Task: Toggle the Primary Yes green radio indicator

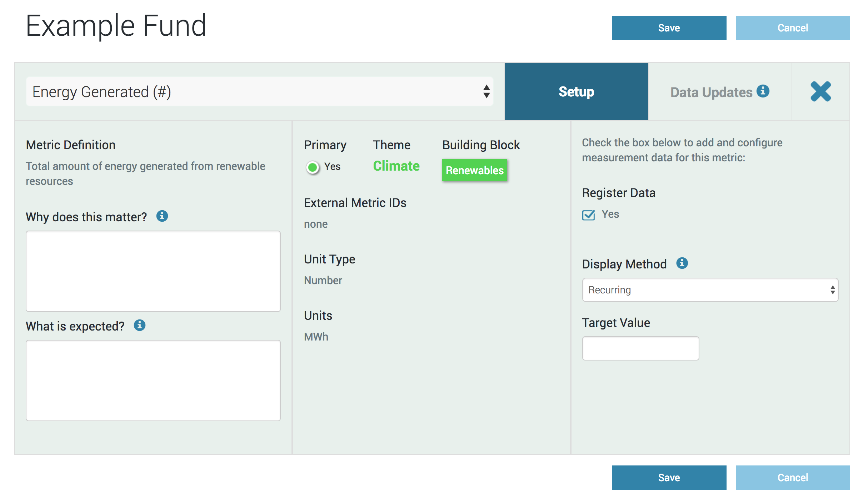Action: coord(313,167)
